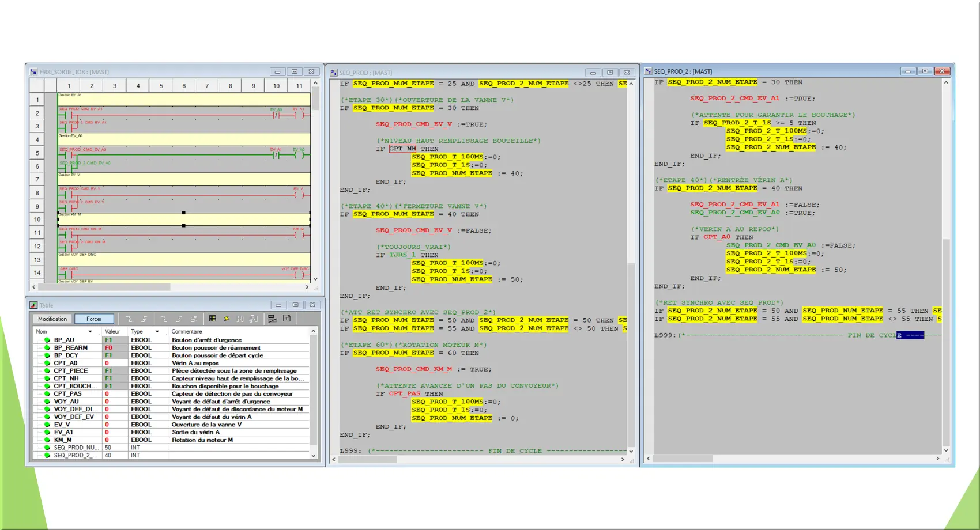Click the SEQ_PROD_2 scroll-up arrow
Viewport: 980px width, 530px height.
pos(945,82)
